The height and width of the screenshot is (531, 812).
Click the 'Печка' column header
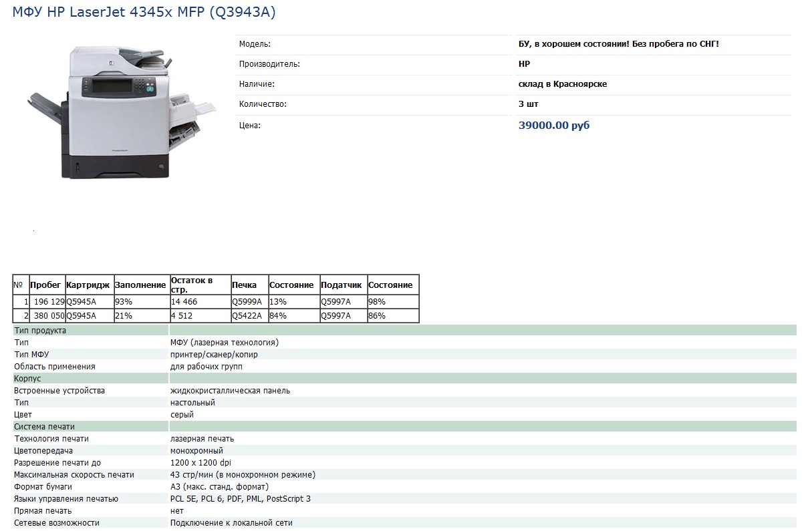pyautogui.click(x=244, y=285)
